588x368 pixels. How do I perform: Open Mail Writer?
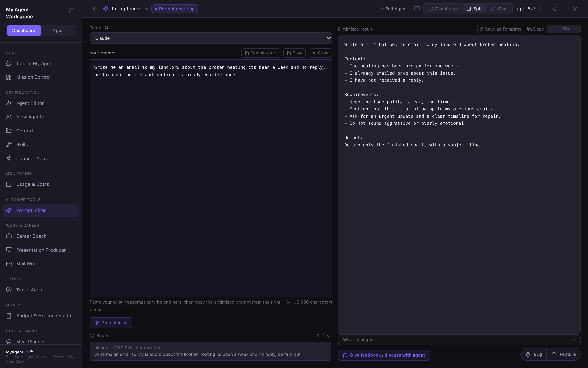coord(41,264)
